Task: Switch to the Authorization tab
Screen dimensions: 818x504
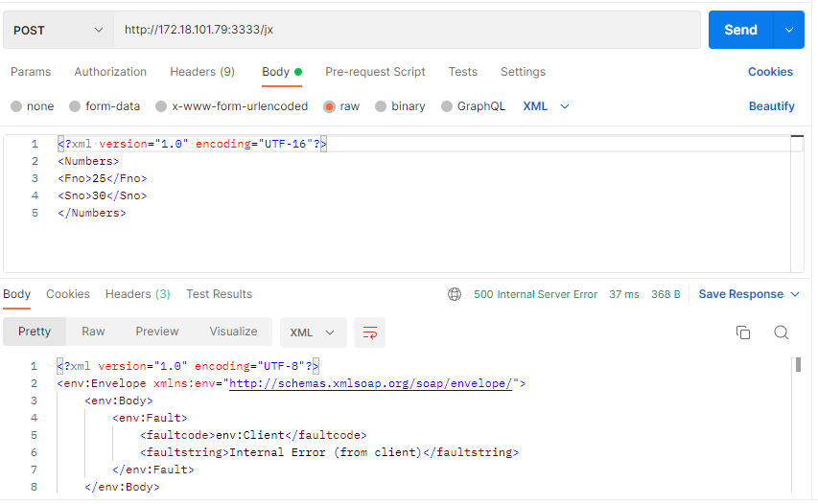Action: click(110, 72)
